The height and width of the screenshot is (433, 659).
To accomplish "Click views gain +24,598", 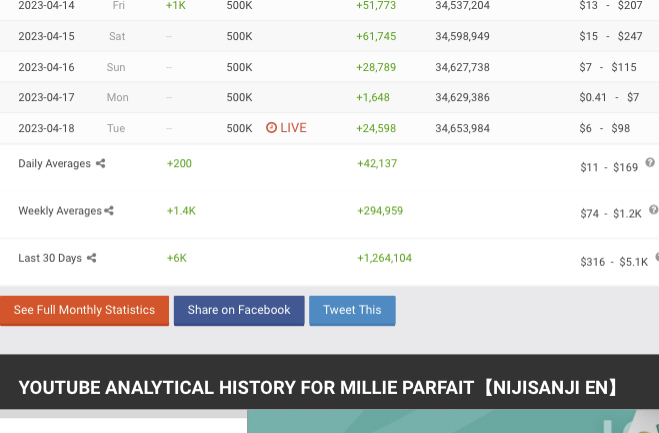I will pyautogui.click(x=376, y=128).
